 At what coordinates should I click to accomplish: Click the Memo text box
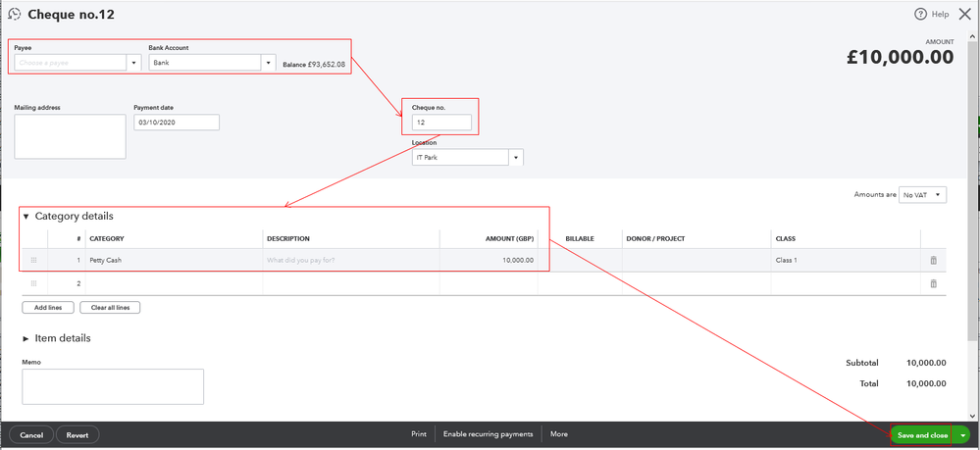point(113,386)
